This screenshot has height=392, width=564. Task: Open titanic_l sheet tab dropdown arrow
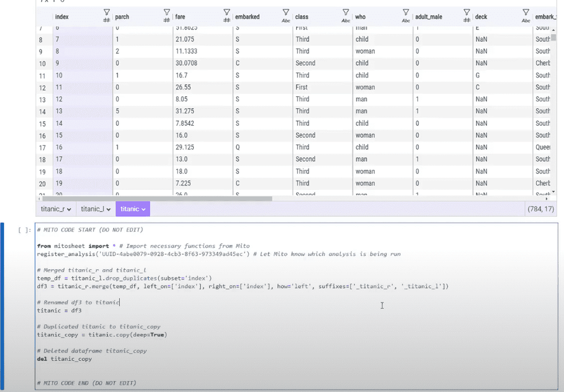[108, 209]
